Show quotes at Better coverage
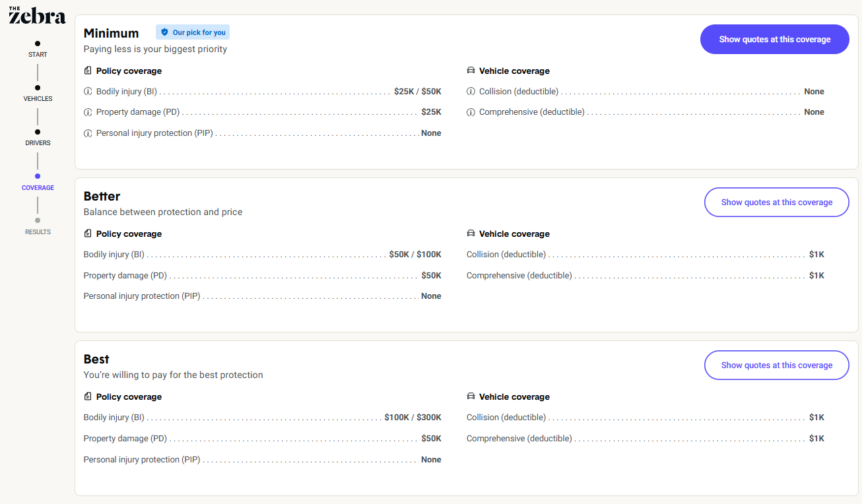The height and width of the screenshot is (504, 862). coord(776,202)
